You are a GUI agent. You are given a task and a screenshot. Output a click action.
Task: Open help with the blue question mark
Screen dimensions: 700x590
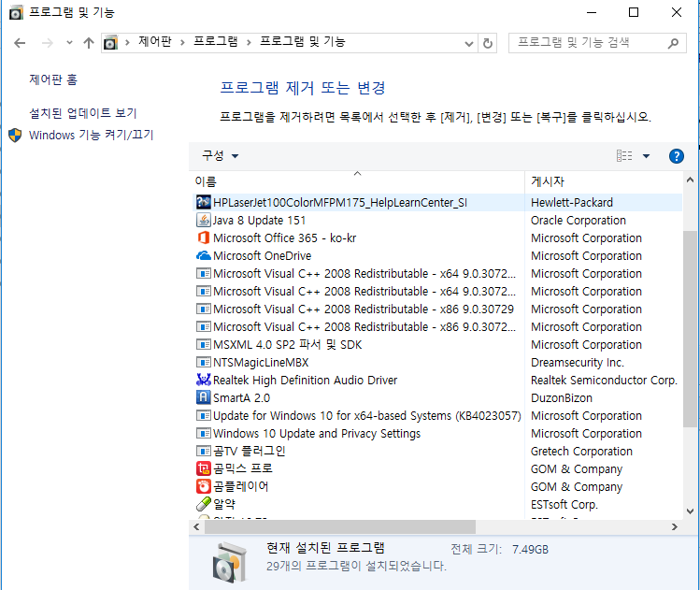coord(677,156)
